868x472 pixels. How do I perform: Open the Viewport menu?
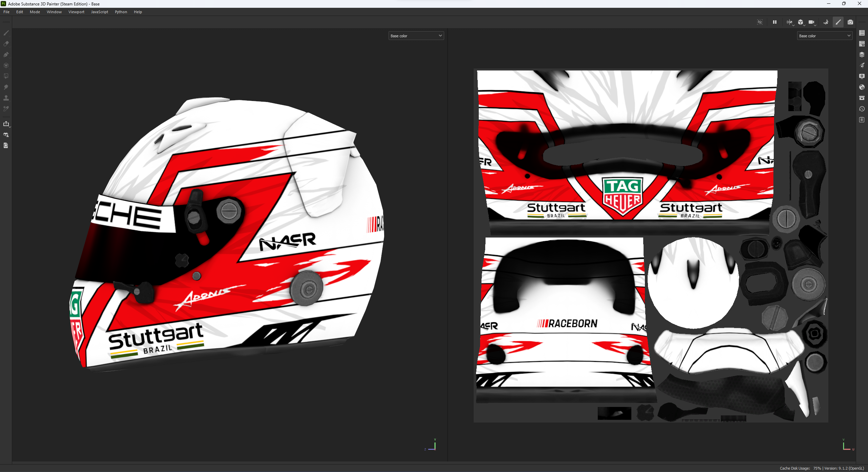pos(76,12)
